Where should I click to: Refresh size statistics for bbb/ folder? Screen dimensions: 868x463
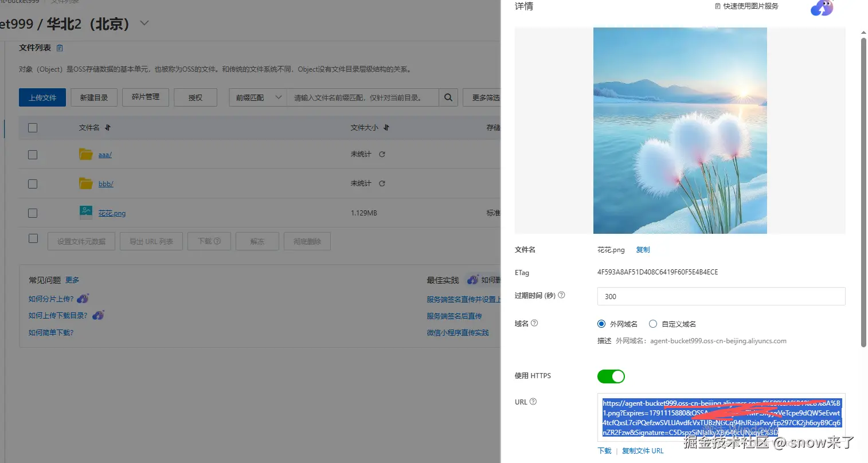pos(382,183)
